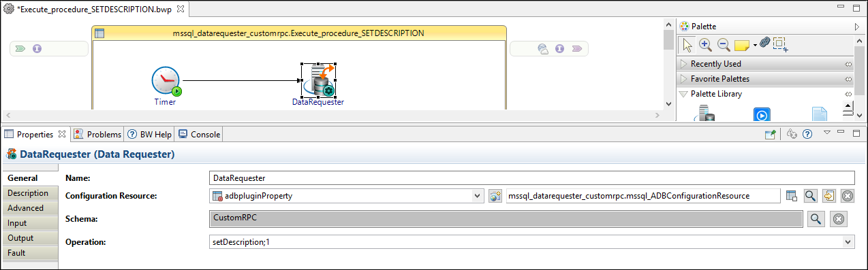Click the CustomRPC Schema field

click(506, 219)
